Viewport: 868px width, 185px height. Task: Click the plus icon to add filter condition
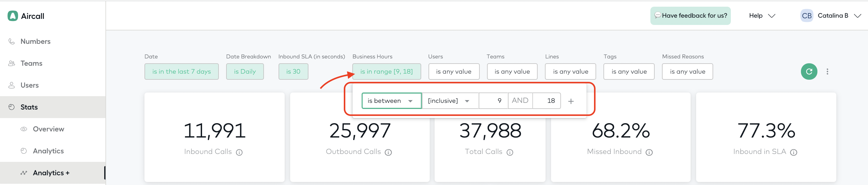(x=571, y=101)
